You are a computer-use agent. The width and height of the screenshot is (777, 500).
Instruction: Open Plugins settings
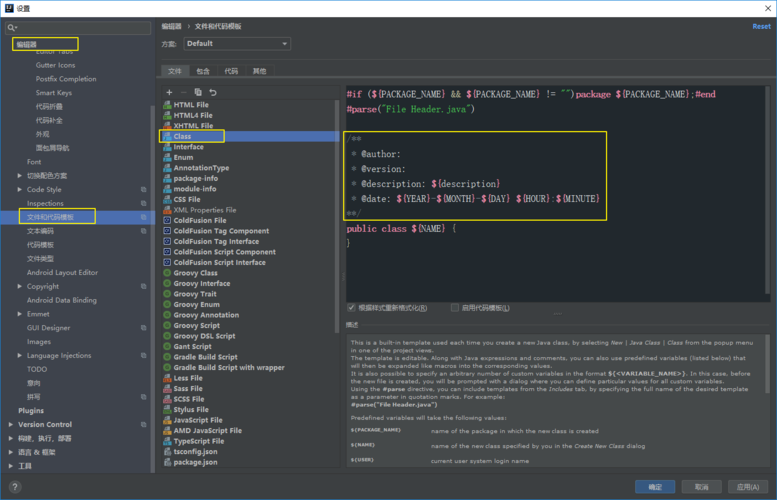tap(31, 410)
